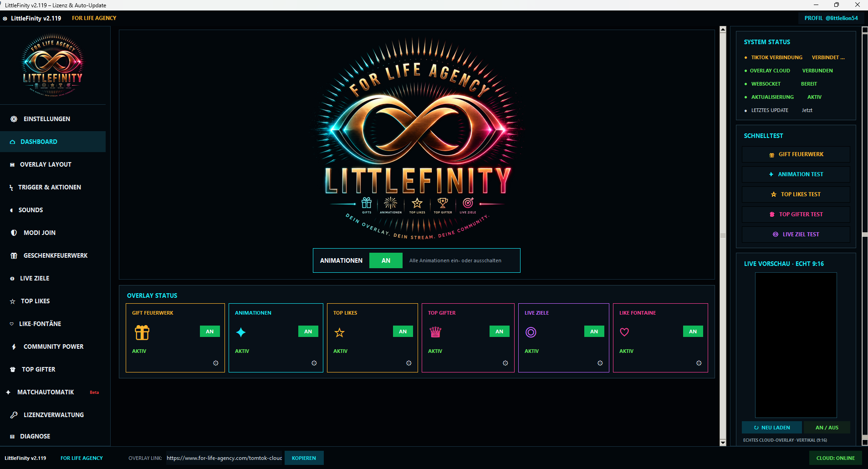Click the Community Power lightning icon
The width and height of the screenshot is (868, 469).
[x=14, y=347]
